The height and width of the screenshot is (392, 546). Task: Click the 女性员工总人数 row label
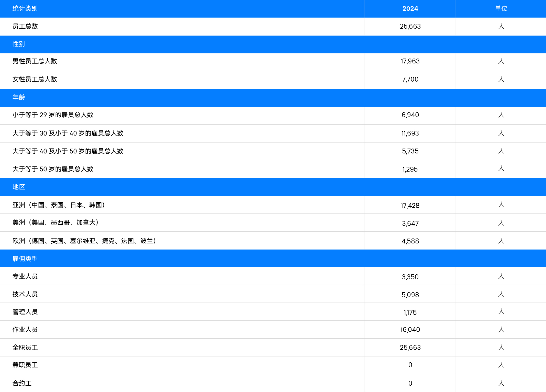35,79
